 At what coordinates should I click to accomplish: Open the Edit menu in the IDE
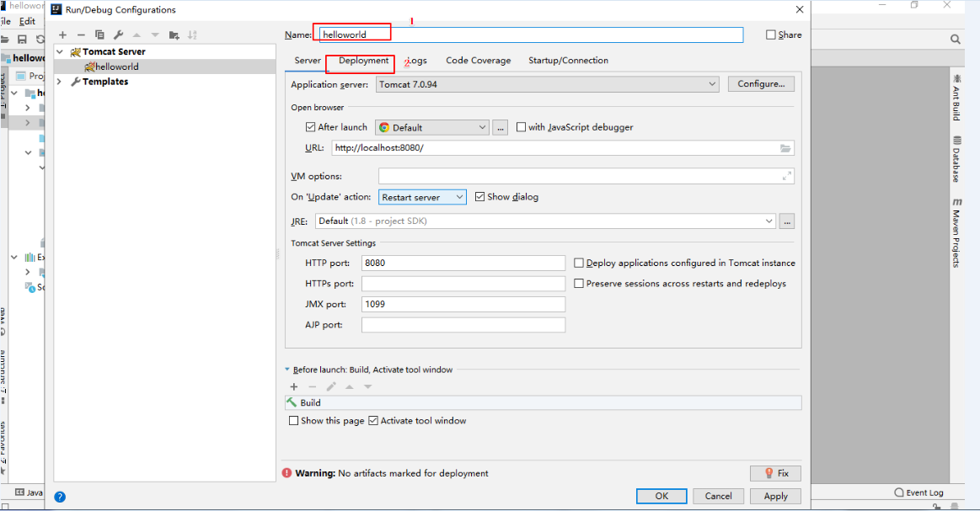click(x=27, y=21)
